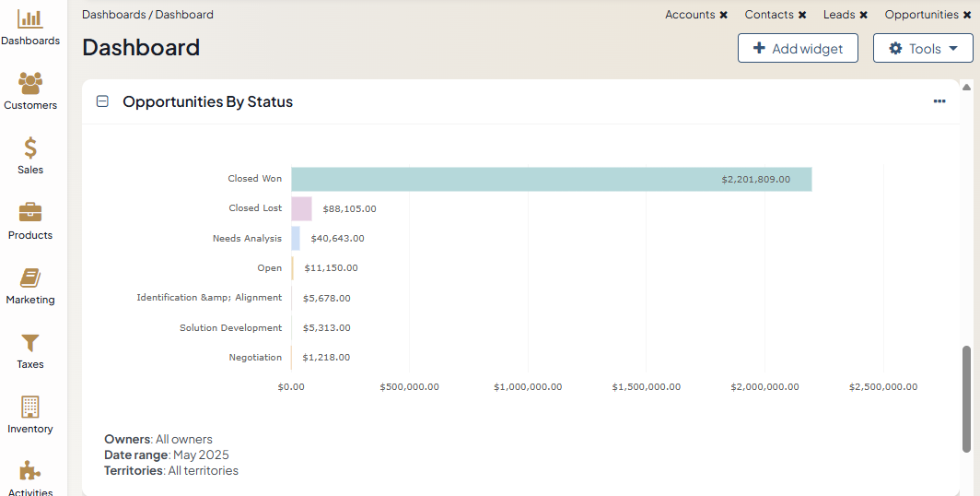Close the Accounts pinned tab

(724, 15)
